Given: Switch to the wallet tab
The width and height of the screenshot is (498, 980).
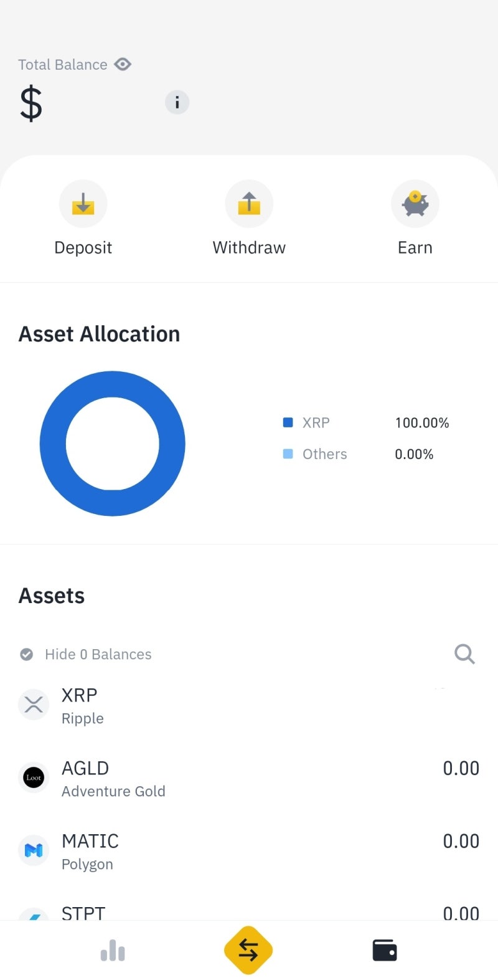Looking at the screenshot, I should pyautogui.click(x=384, y=951).
